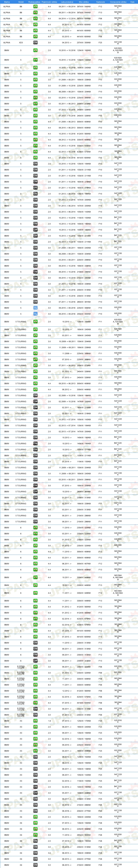Click diesel icon in X3 100kW / 136KM row
This screenshot has height=868, width=138.
[x=35, y=769]
